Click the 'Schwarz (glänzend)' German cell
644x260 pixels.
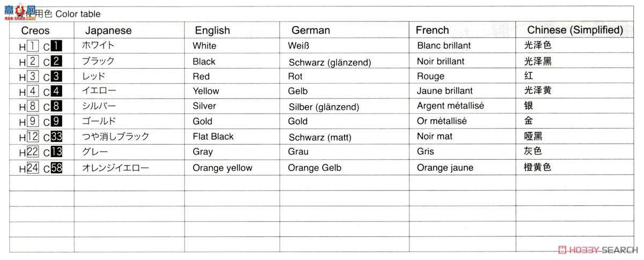[x=330, y=62]
